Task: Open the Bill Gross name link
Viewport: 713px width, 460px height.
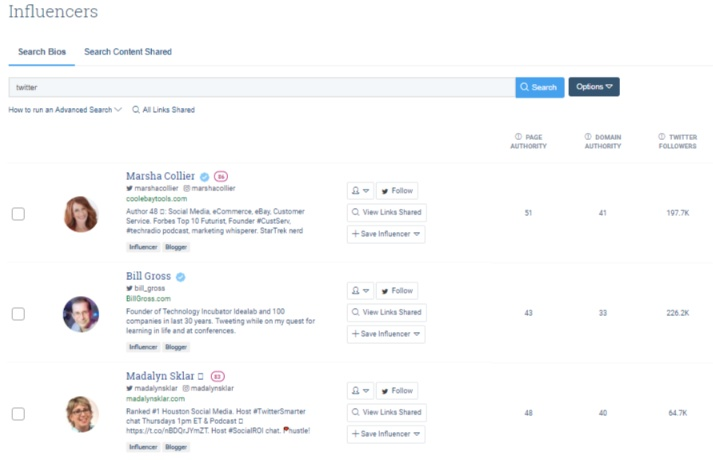Action: click(x=148, y=276)
